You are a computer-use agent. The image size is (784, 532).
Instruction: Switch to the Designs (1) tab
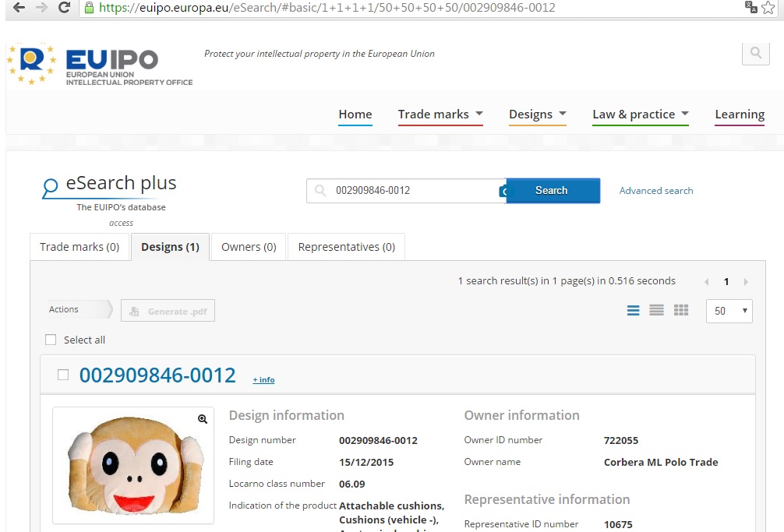170,247
